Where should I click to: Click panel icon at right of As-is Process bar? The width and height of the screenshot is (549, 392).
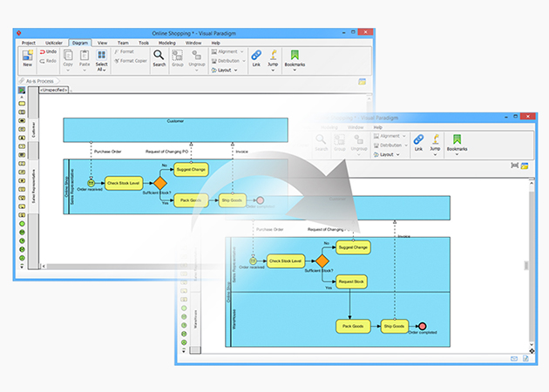(362, 82)
